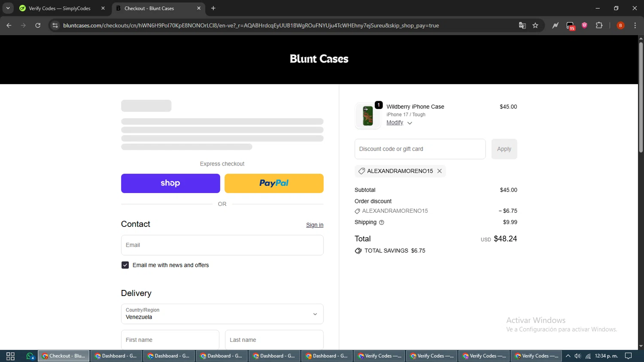The image size is (644, 362).
Task: Pay with the Shop express button
Action: [170, 183]
